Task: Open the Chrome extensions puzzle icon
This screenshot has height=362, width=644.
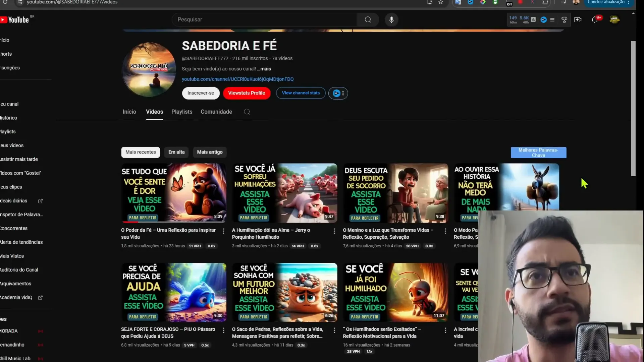Action: click(x=545, y=2)
